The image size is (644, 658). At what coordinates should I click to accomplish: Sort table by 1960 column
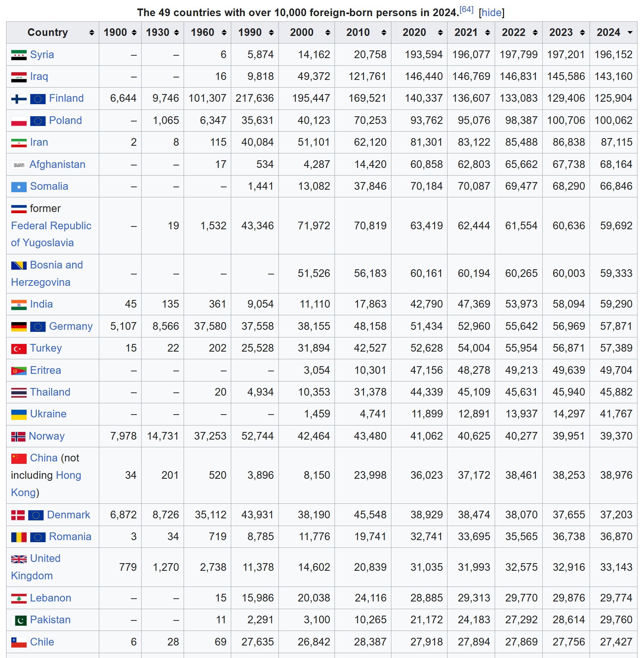point(207,33)
